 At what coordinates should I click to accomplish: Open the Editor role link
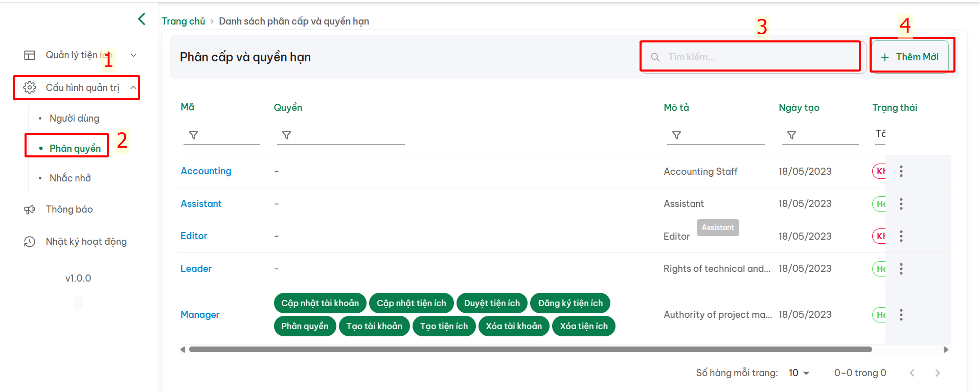coord(194,236)
